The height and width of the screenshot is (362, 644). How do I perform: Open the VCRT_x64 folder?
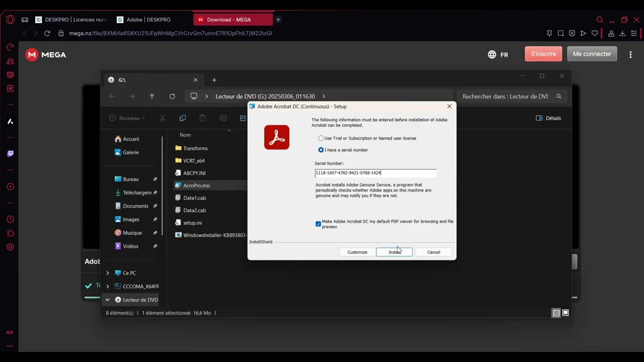tap(194, 161)
